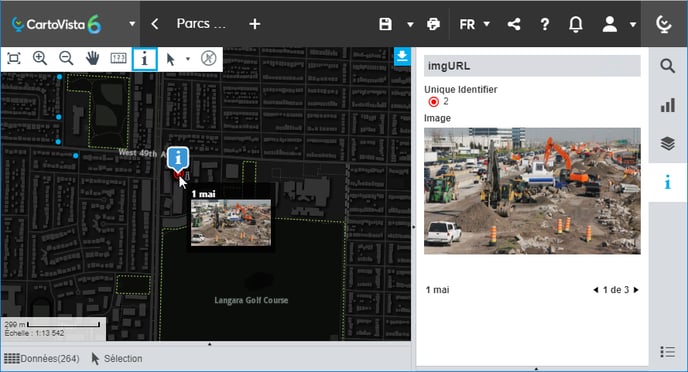Open the search panel magnifier icon
The height and width of the screenshot is (372, 688).
(667, 66)
